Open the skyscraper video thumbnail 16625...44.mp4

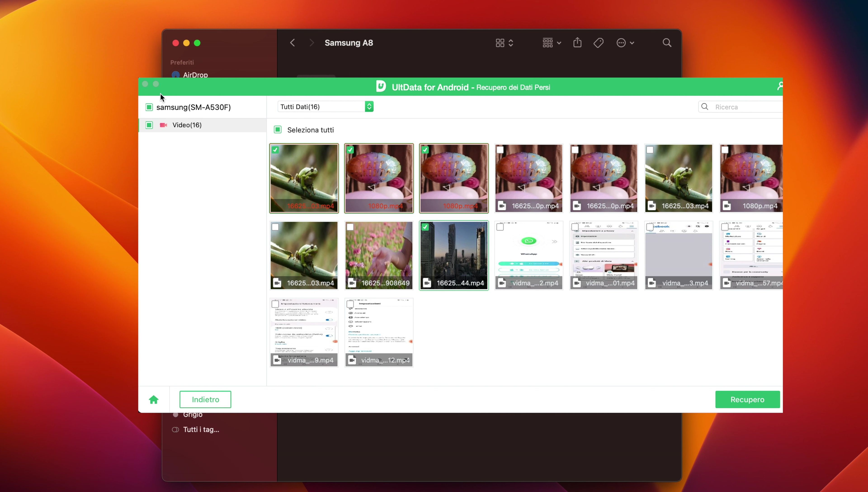(454, 255)
